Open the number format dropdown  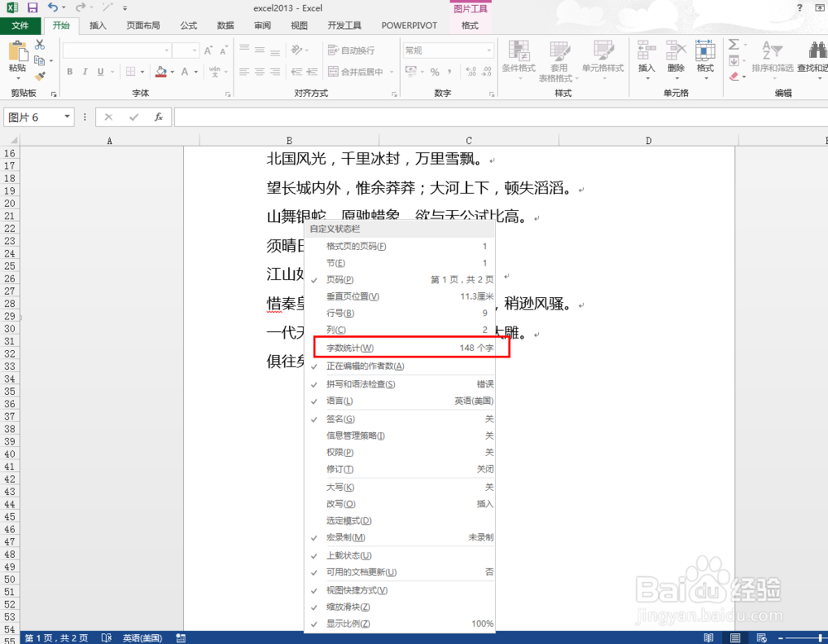489,50
